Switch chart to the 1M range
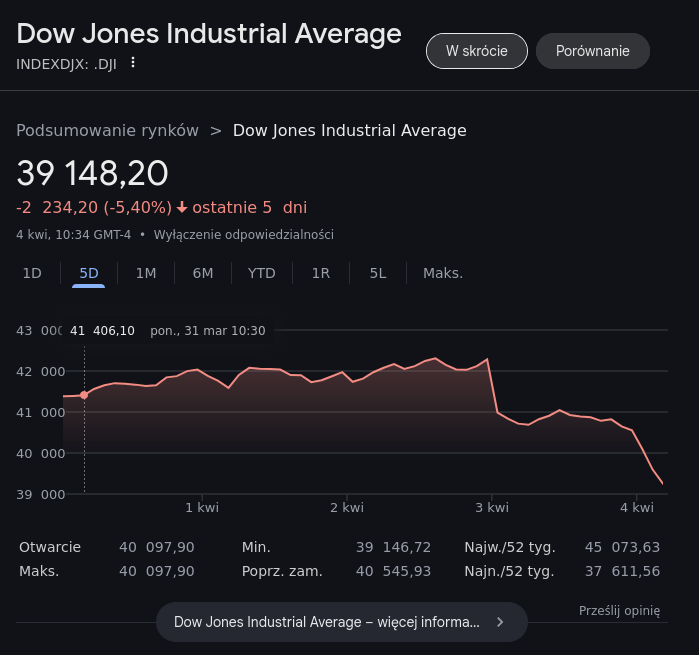The height and width of the screenshot is (655, 699). (146, 273)
